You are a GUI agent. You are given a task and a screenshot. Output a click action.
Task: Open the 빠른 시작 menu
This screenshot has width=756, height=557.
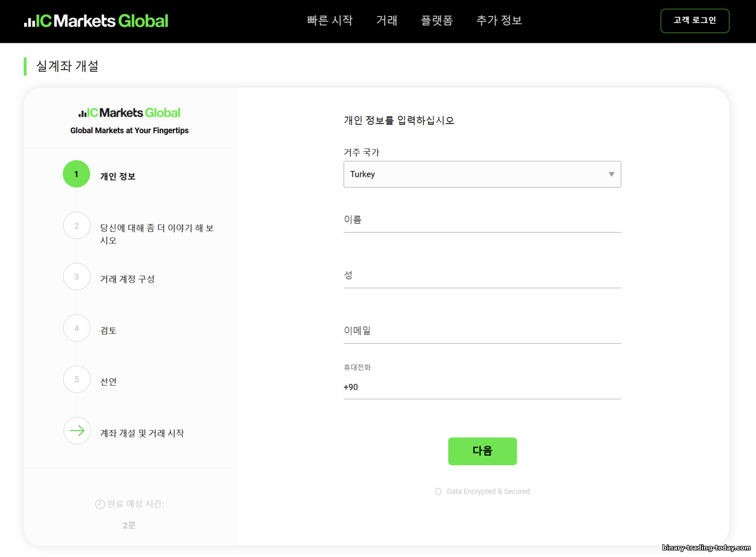click(x=330, y=21)
